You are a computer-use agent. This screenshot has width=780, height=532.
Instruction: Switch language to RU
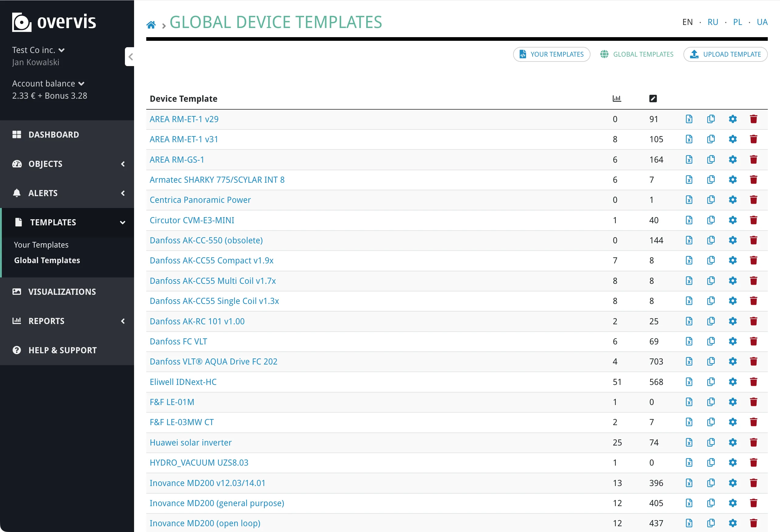tap(713, 22)
